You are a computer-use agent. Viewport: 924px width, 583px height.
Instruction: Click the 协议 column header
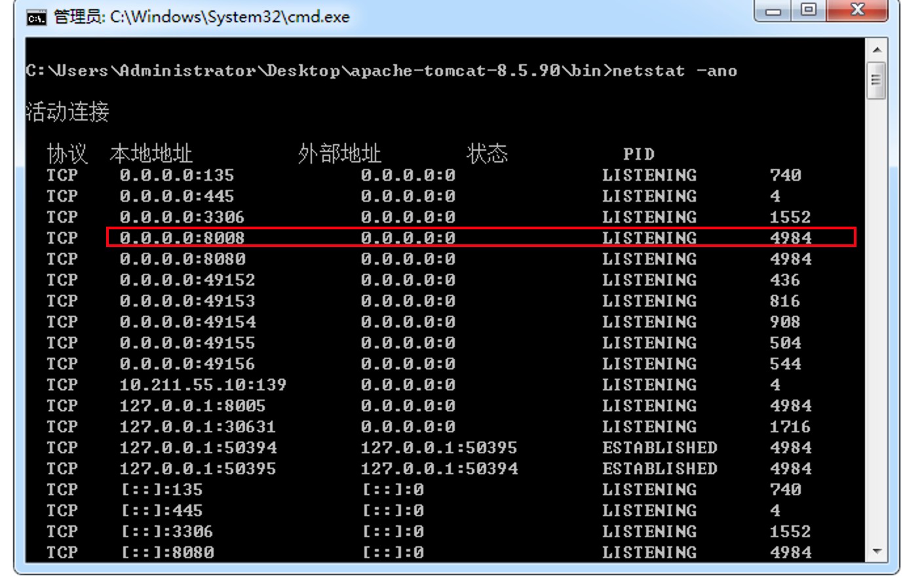point(67,154)
